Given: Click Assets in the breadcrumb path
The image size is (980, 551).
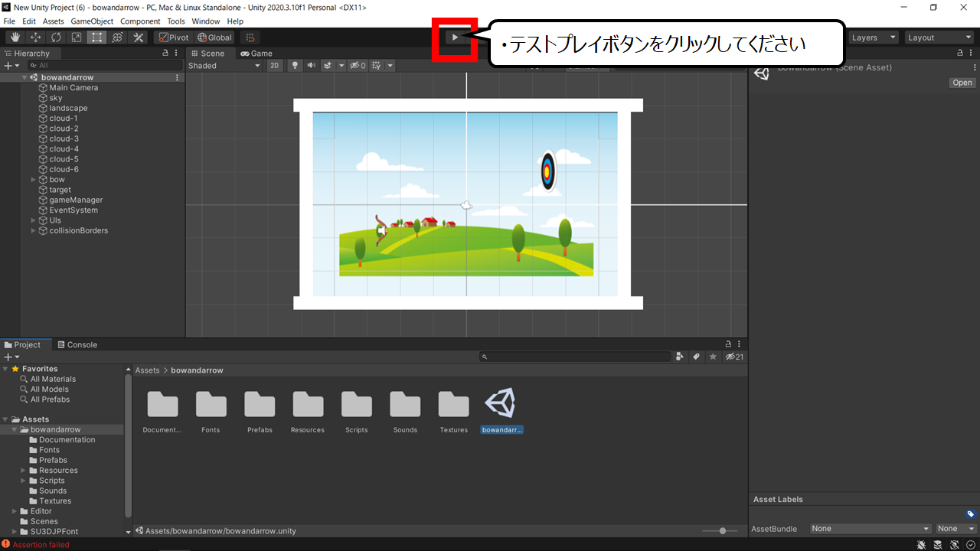Looking at the screenshot, I should 147,370.
